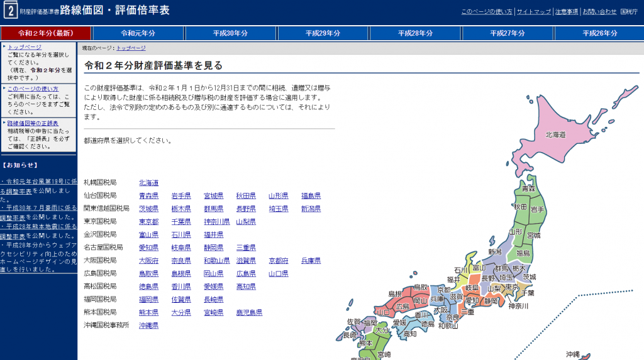Select 富山県 prefecture link
The image size is (644, 360).
pos(148,235)
